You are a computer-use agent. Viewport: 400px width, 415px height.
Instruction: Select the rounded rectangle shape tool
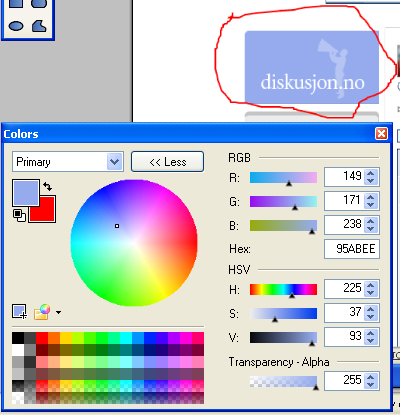click(39, 3)
